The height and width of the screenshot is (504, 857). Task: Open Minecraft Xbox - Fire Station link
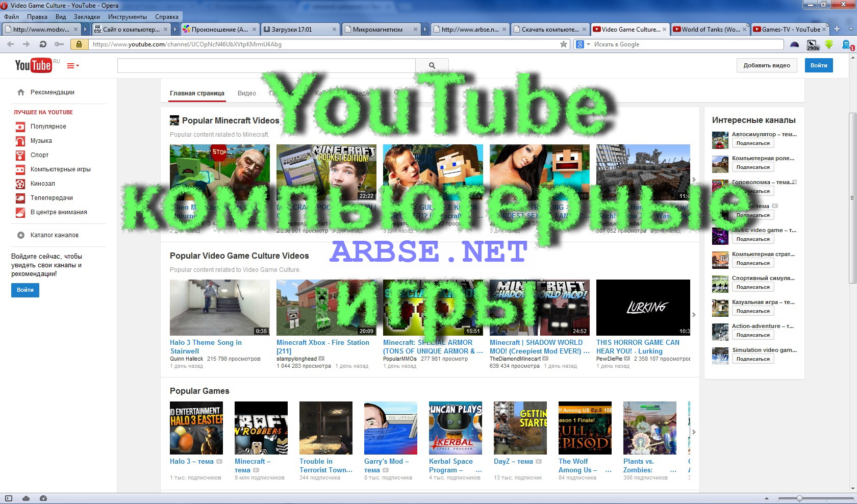pos(322,347)
